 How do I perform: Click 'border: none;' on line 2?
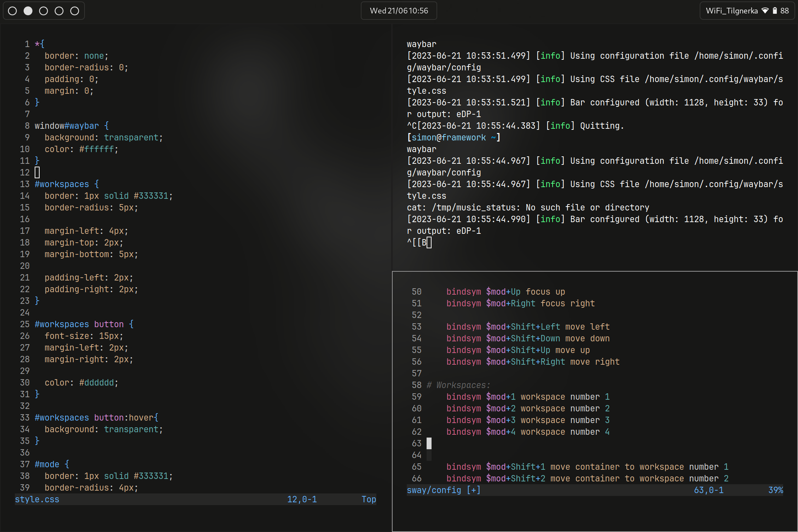point(76,56)
